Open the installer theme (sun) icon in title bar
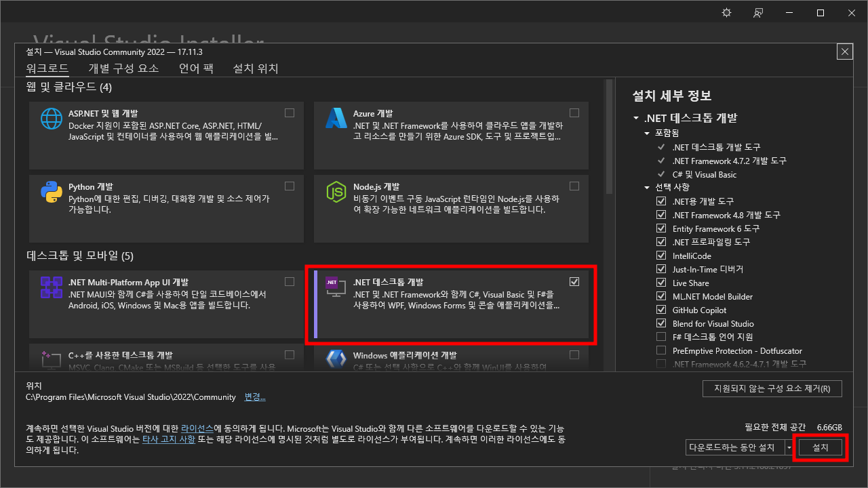 coord(727,13)
